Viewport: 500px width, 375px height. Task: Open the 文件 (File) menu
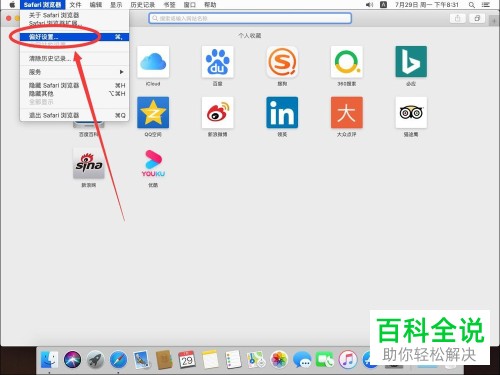click(x=75, y=5)
